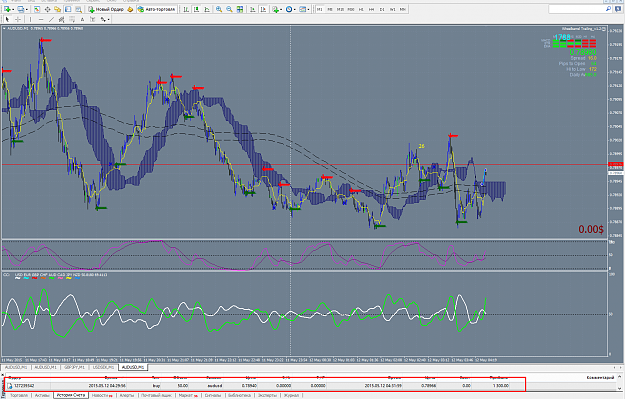Open the first AUDUSD,M1 chart tab
The height and width of the screenshot is (399, 625).
pyautogui.click(x=16, y=367)
